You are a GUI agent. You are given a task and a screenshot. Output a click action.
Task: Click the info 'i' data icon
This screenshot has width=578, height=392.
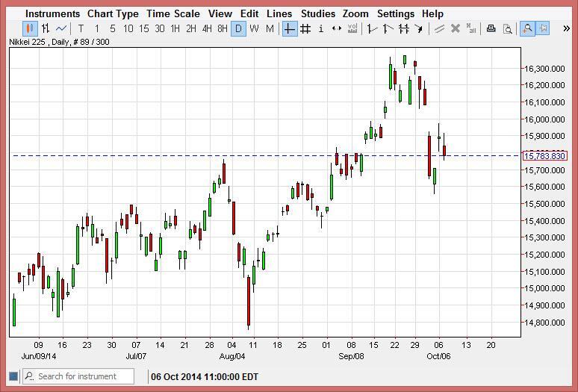321,29
